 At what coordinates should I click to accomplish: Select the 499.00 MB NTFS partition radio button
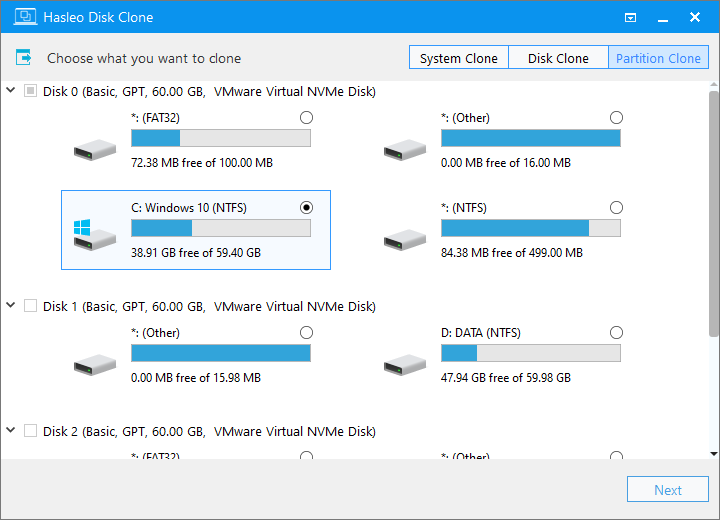[616, 208]
